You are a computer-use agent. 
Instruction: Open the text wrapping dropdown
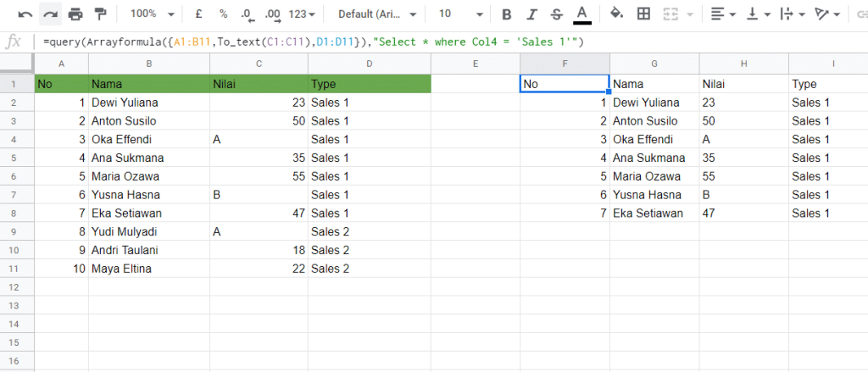(793, 14)
